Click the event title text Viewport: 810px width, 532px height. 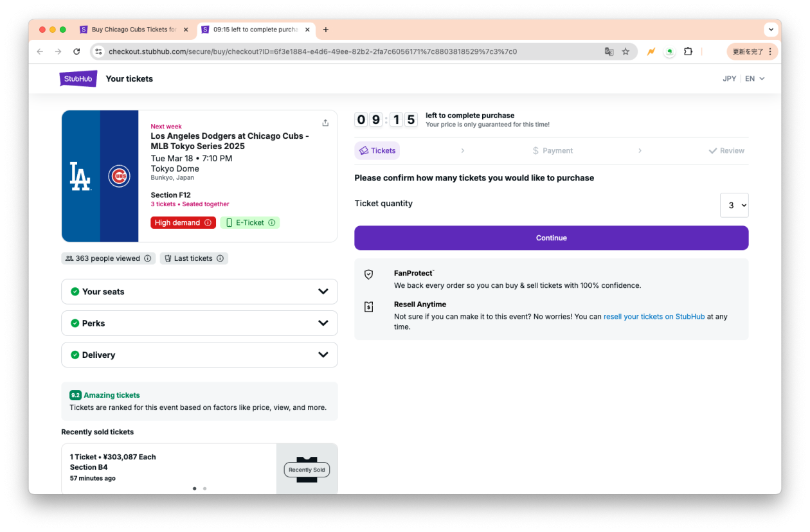[x=230, y=141]
